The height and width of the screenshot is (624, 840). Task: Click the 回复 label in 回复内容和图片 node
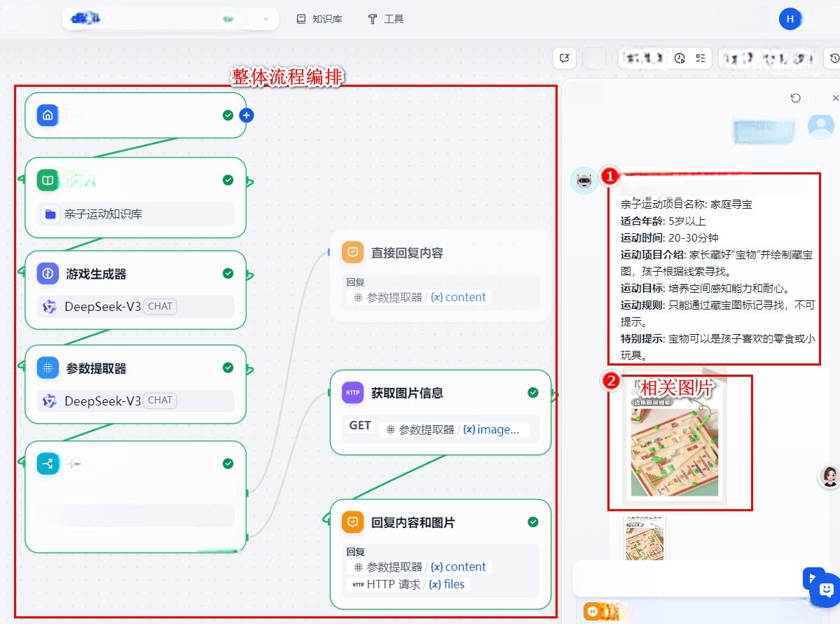pos(355,552)
